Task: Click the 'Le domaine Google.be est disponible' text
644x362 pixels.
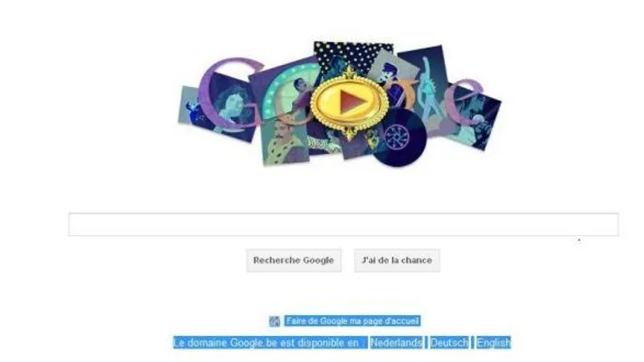Action: 269,342
